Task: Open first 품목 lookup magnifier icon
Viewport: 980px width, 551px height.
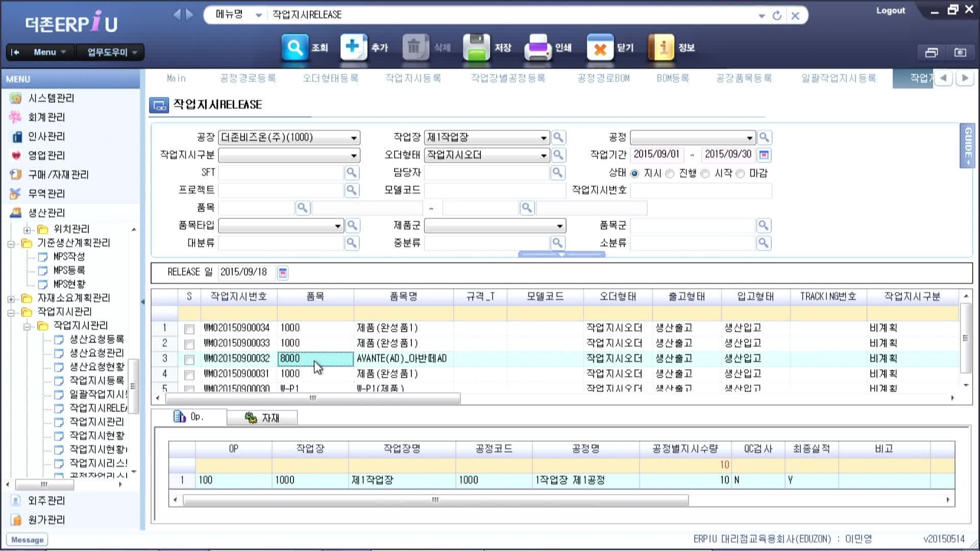Action: (302, 208)
